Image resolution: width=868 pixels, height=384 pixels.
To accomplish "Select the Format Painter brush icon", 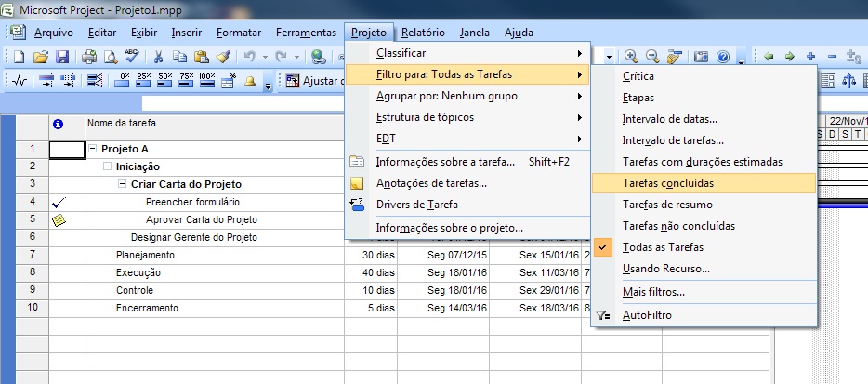I will (x=222, y=56).
